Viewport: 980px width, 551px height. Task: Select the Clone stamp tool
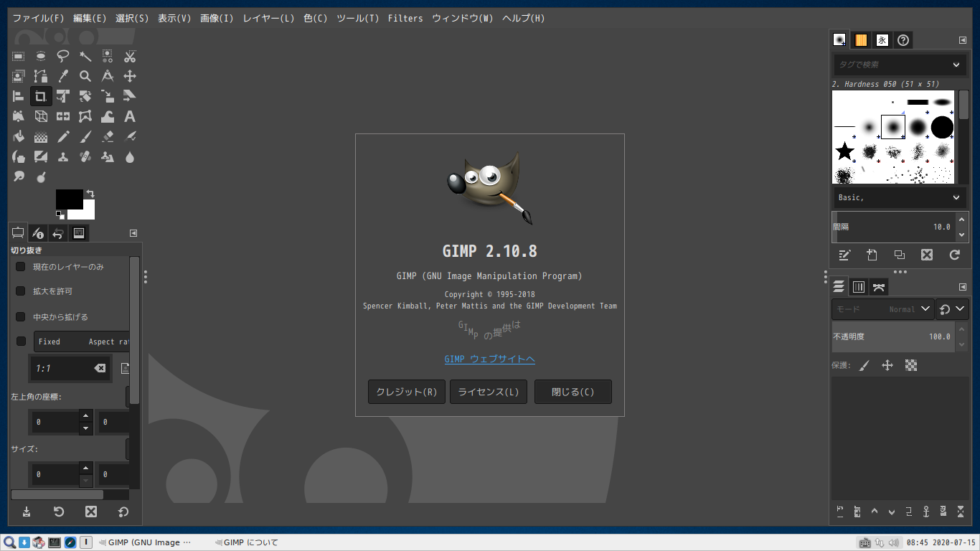click(63, 156)
